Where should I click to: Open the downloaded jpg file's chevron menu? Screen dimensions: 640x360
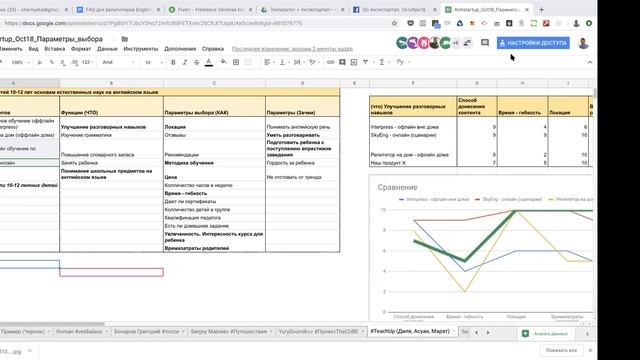tap(29, 351)
